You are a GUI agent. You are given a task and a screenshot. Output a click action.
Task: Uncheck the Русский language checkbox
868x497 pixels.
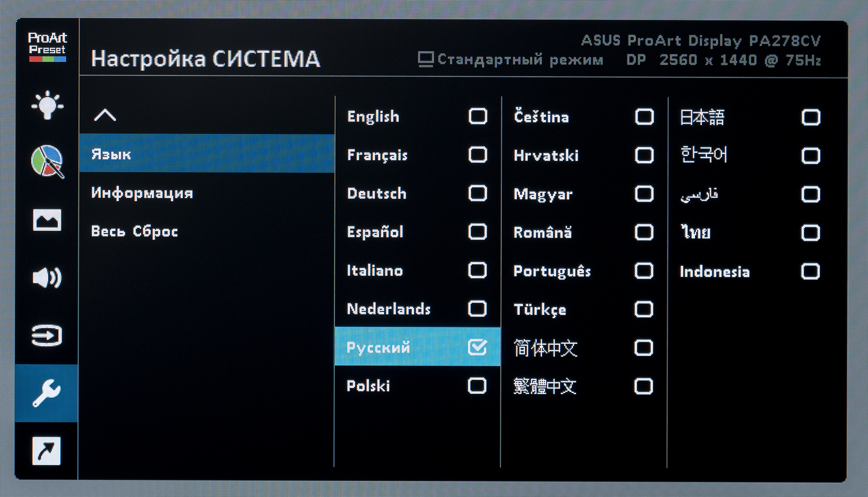[477, 347]
